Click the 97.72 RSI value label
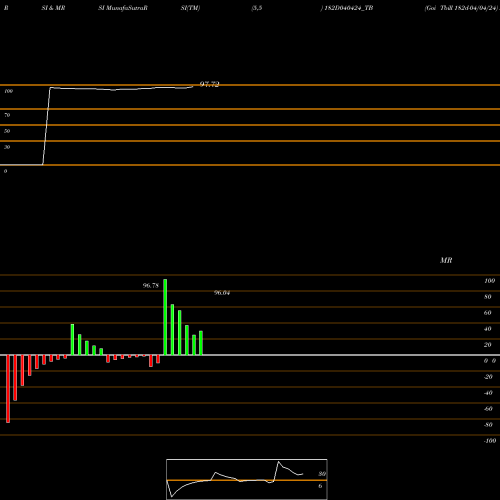Viewport: 500px width, 500px height. tap(210, 84)
